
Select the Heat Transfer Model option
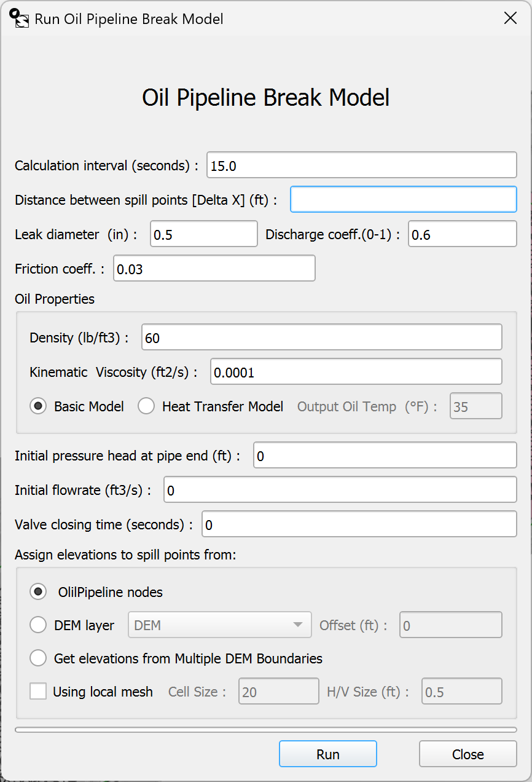coord(146,406)
